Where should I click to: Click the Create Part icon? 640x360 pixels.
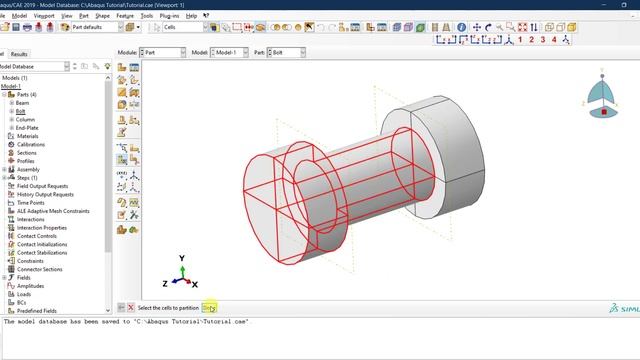(x=122, y=67)
